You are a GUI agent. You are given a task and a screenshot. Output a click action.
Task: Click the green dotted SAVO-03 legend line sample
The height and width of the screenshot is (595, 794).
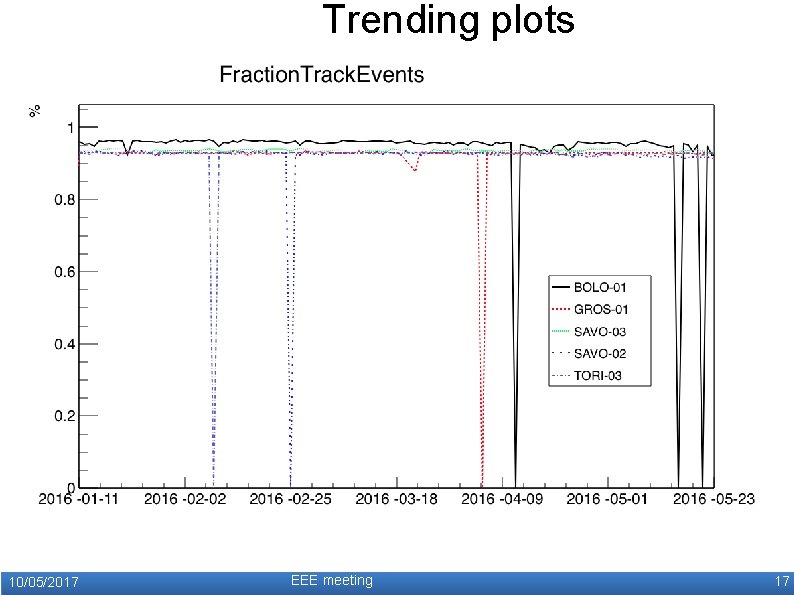[560, 332]
